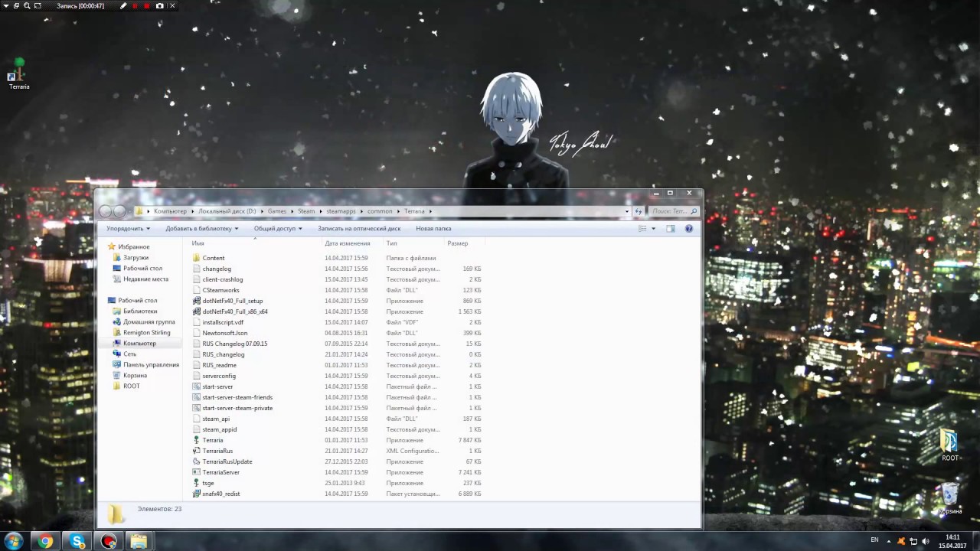This screenshot has height=551, width=980.
Task: Click Записать на оптический диск
Action: [359, 228]
